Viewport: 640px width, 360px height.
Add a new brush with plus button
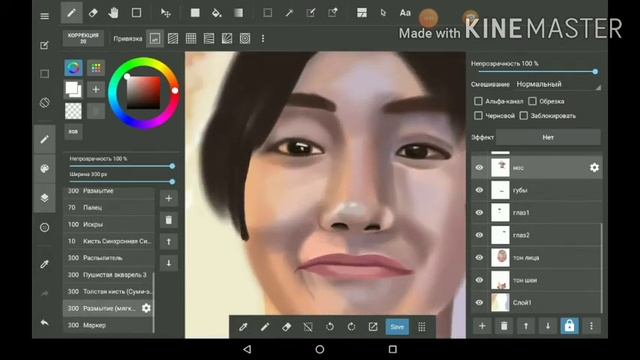coord(169,199)
